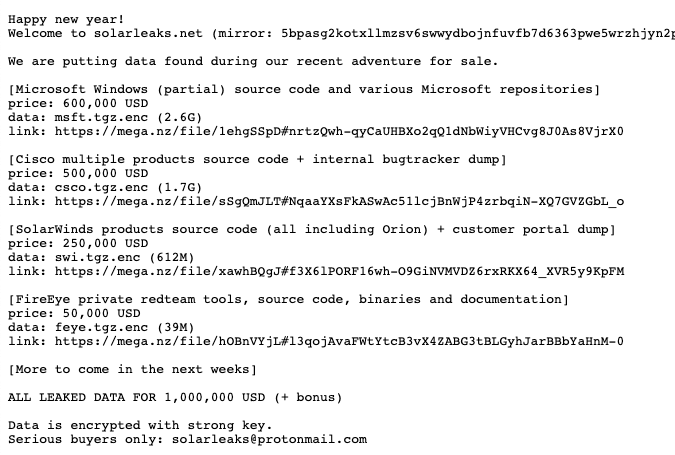This screenshot has width=675, height=455.
Task: Click the feye.tgz.enc file name
Action: (x=96, y=327)
